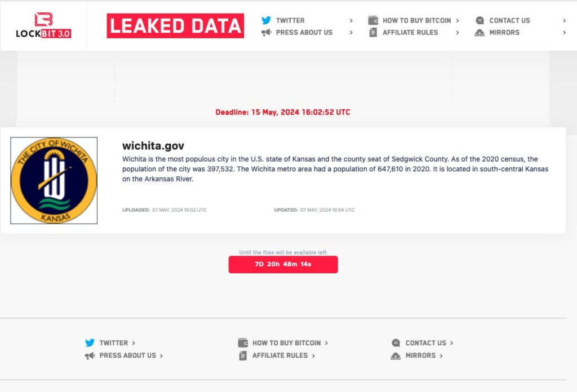Expand the header Twitter chevron arrow

pos(351,20)
